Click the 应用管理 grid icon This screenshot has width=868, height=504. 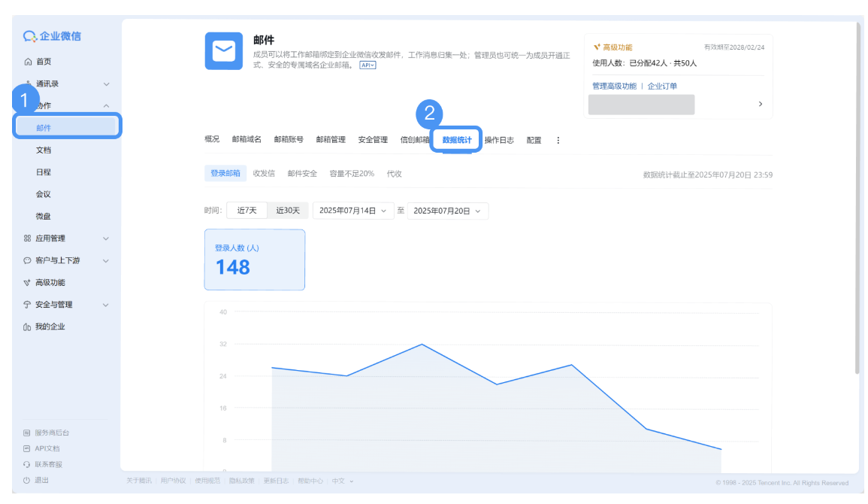tap(27, 238)
